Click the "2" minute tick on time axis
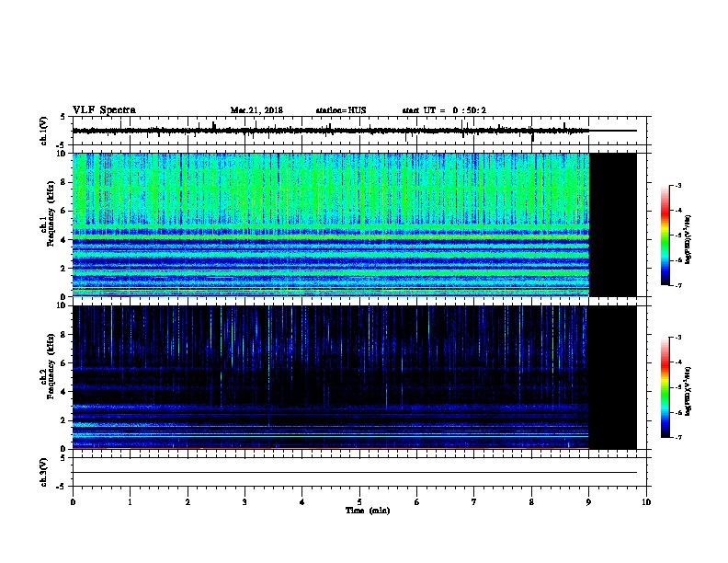The width and height of the screenshot is (728, 563). 188,502
